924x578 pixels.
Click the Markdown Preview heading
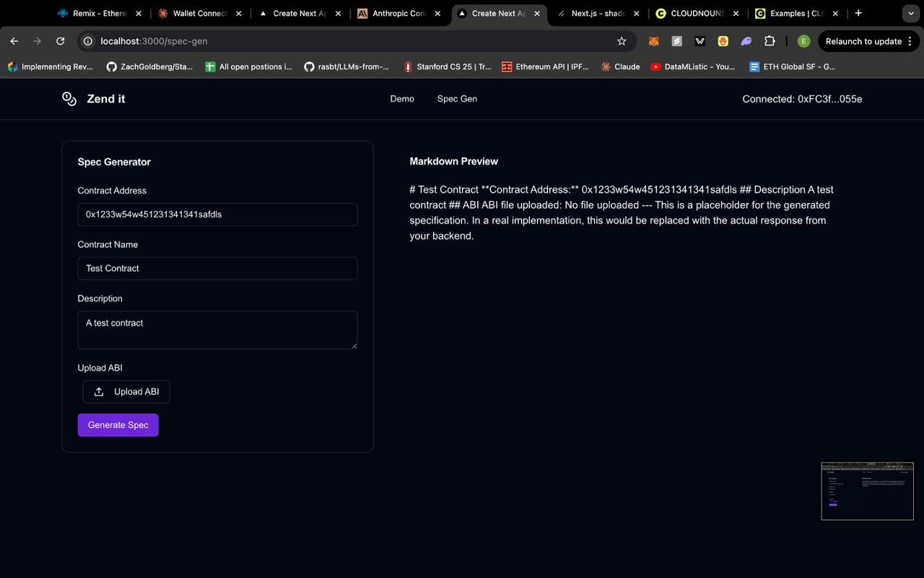tap(453, 161)
